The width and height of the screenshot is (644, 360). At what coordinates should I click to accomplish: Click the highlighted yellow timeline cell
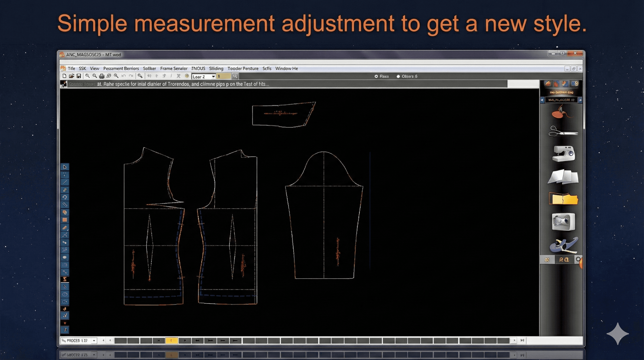pyautogui.click(x=172, y=341)
